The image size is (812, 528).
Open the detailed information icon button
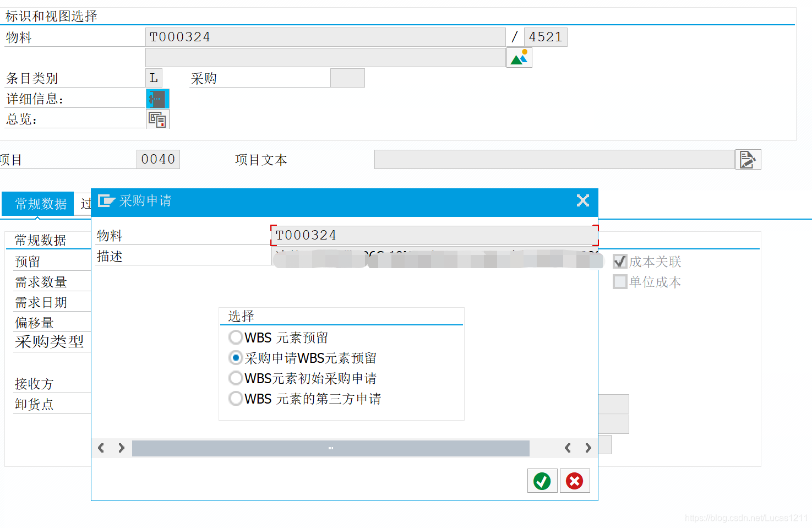pos(157,99)
